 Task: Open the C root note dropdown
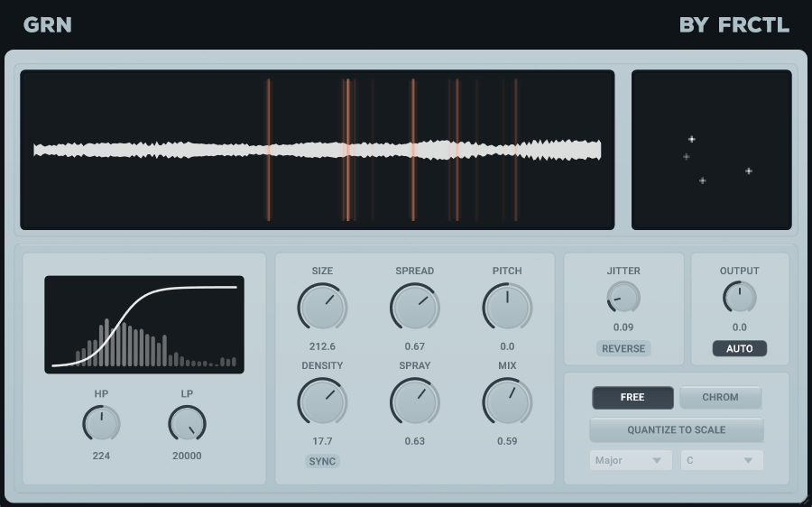point(722,460)
